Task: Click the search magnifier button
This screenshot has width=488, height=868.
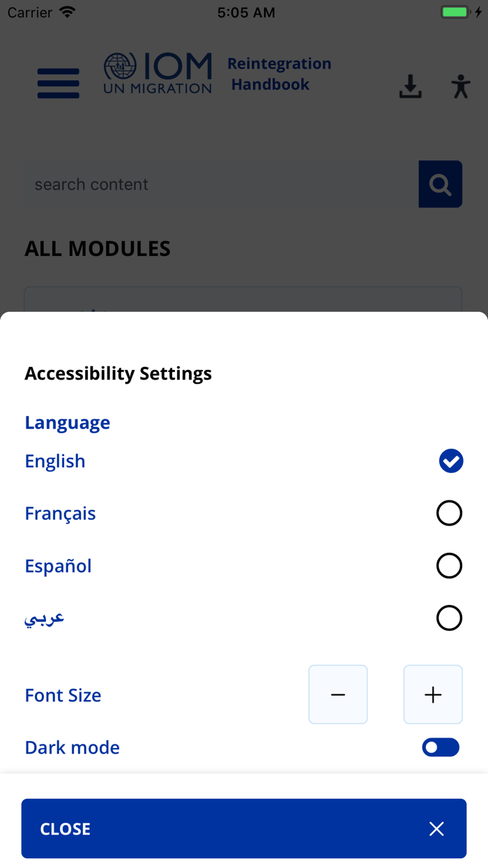Action: click(440, 184)
